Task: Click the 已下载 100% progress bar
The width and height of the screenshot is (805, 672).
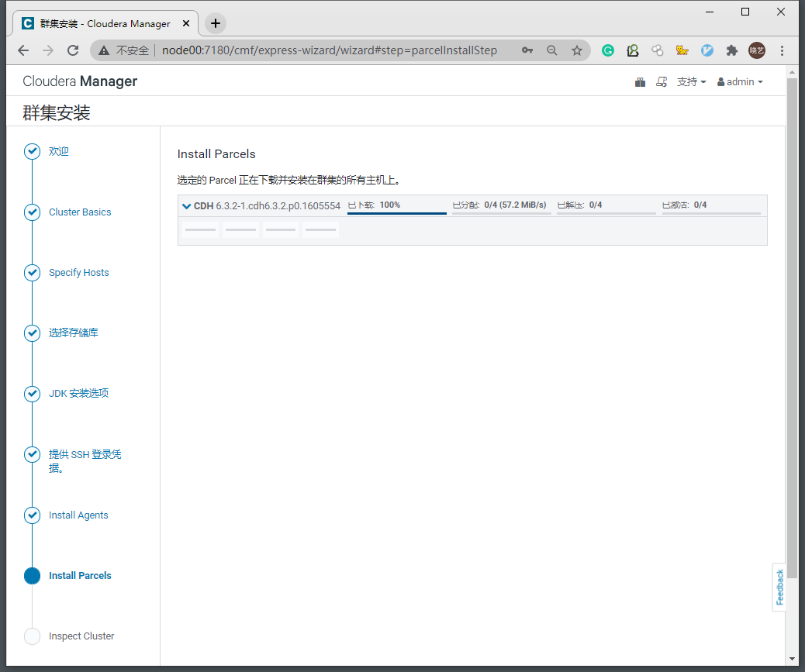Action: click(397, 213)
